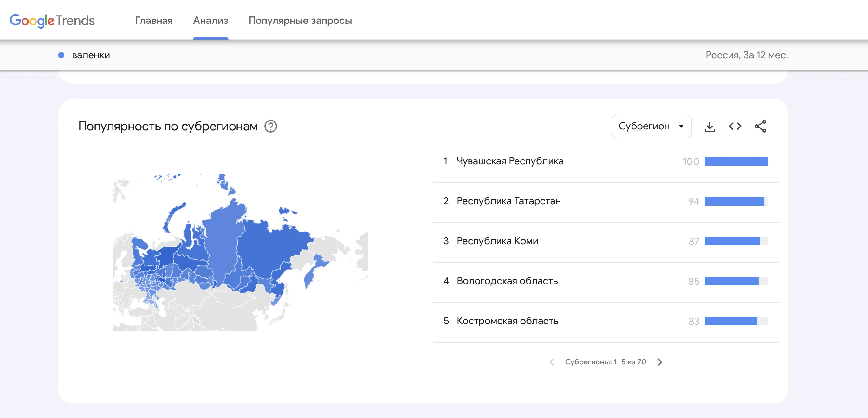Download the subregion data as CSV
Viewport: 868px width, 418px height.
tap(709, 127)
